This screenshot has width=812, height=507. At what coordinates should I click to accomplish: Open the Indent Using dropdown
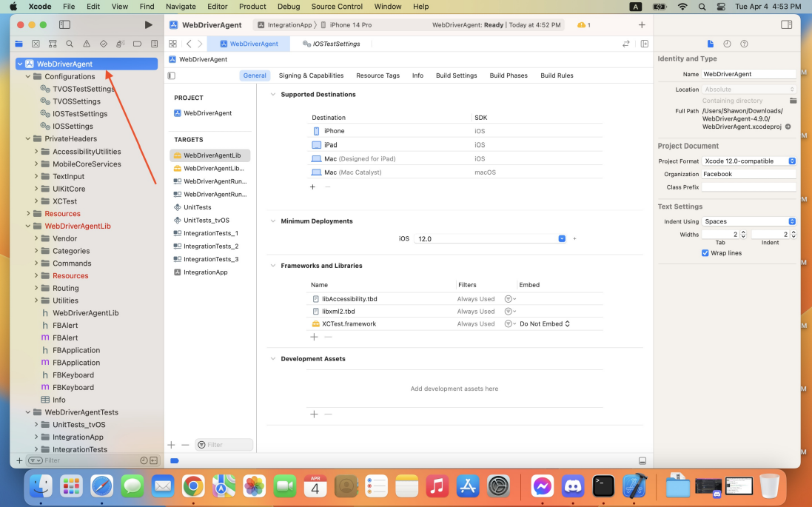coord(748,221)
